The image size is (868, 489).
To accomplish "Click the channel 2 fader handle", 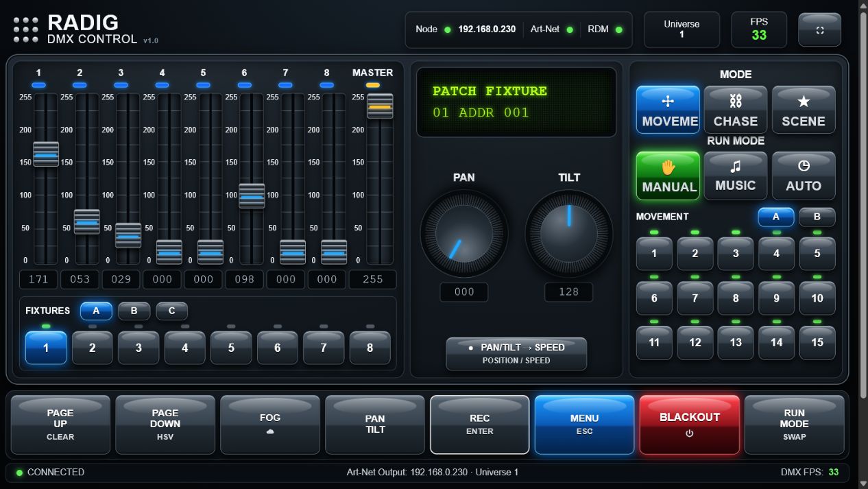I will (x=87, y=222).
